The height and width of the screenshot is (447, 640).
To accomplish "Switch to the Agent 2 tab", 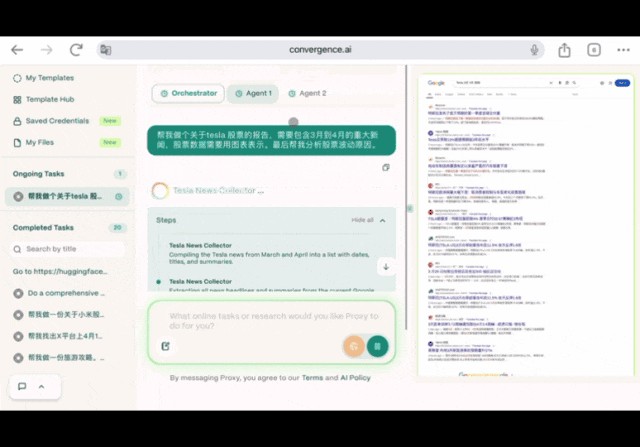I will coord(307,93).
